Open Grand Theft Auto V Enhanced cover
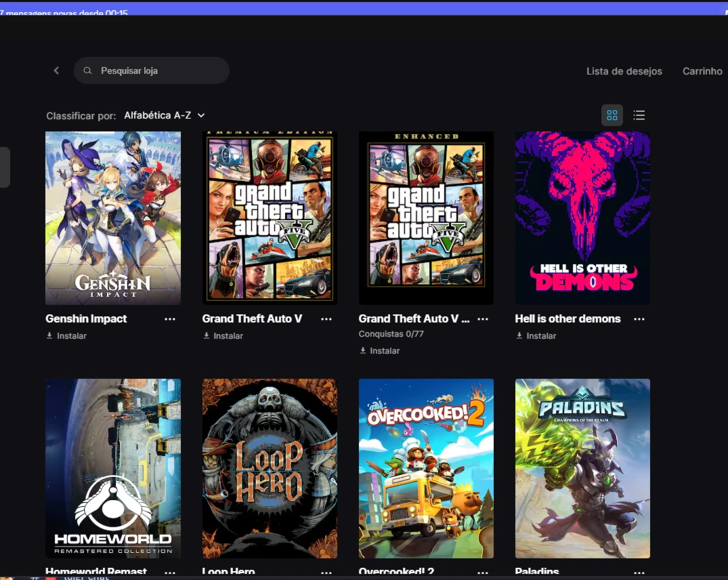The image size is (728, 580). click(x=426, y=218)
